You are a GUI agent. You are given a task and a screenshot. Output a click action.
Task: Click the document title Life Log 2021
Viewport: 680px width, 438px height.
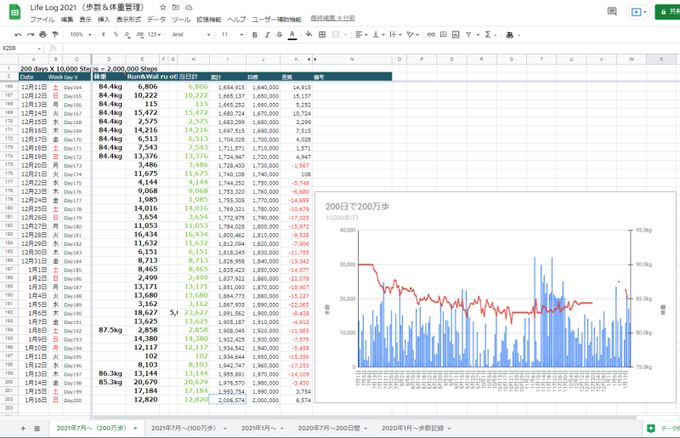[x=86, y=7]
